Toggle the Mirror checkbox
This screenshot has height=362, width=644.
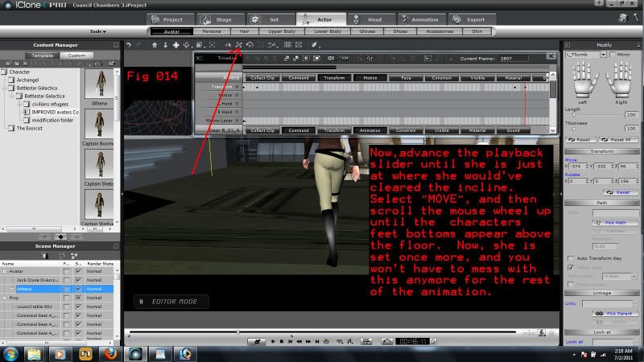613,55
